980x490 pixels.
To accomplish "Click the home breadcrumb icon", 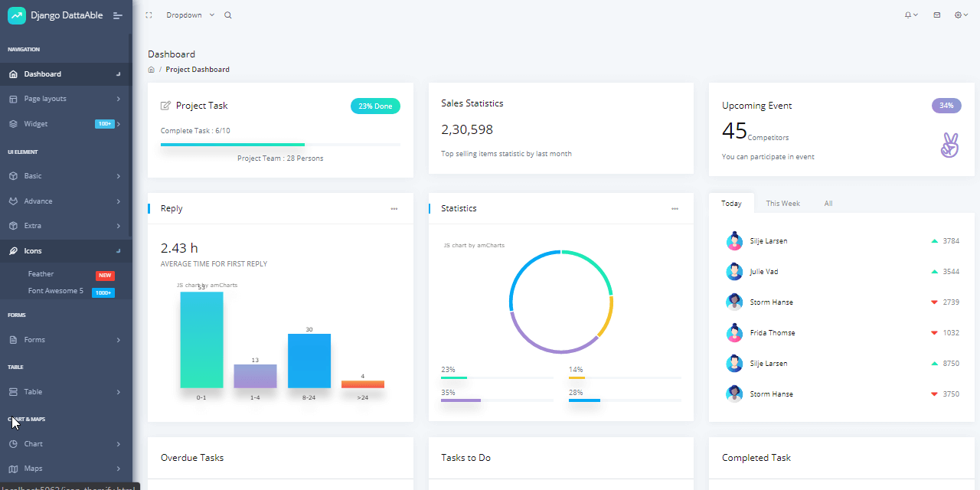I will pyautogui.click(x=151, y=69).
